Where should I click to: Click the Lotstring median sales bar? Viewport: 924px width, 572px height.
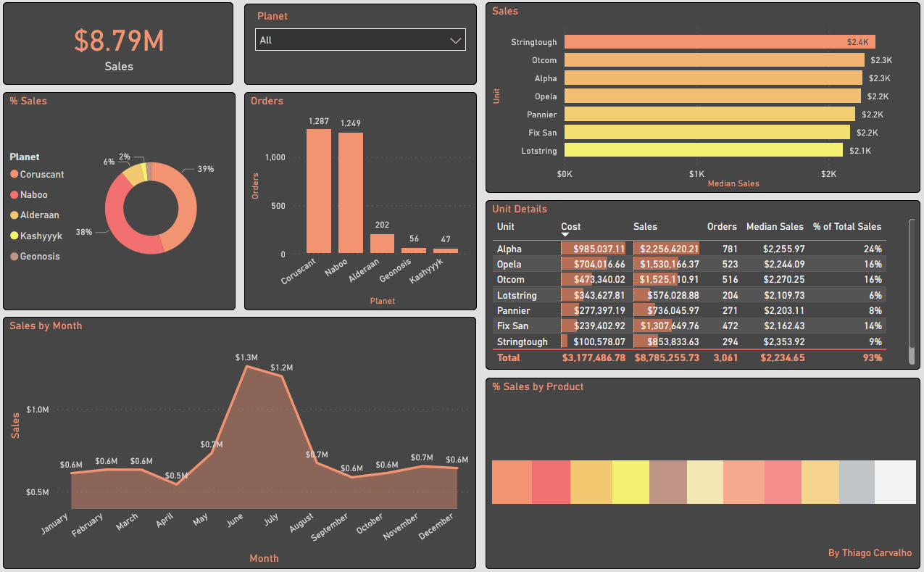(704, 151)
